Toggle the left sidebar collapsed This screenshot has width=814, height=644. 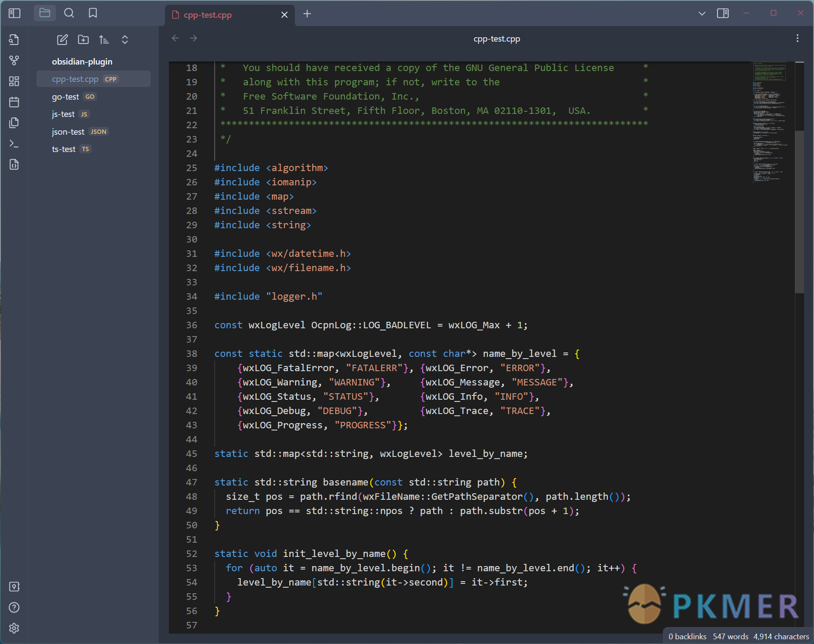pyautogui.click(x=14, y=13)
